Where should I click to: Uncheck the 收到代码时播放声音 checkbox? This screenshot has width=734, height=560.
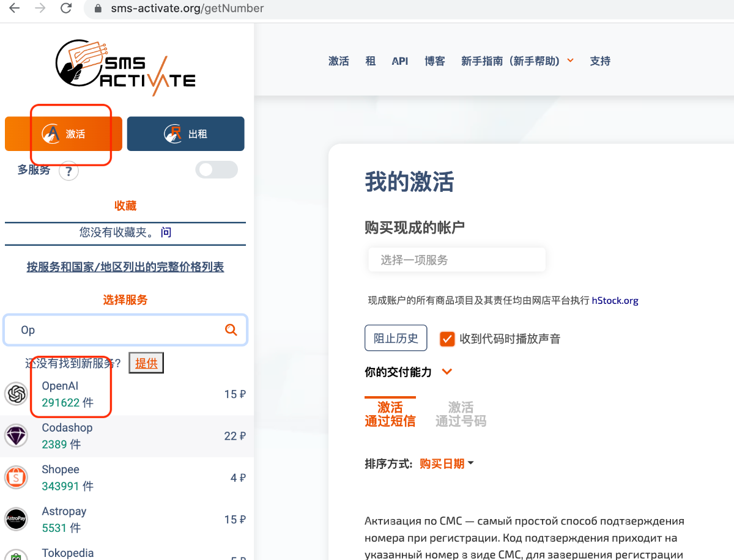(447, 339)
